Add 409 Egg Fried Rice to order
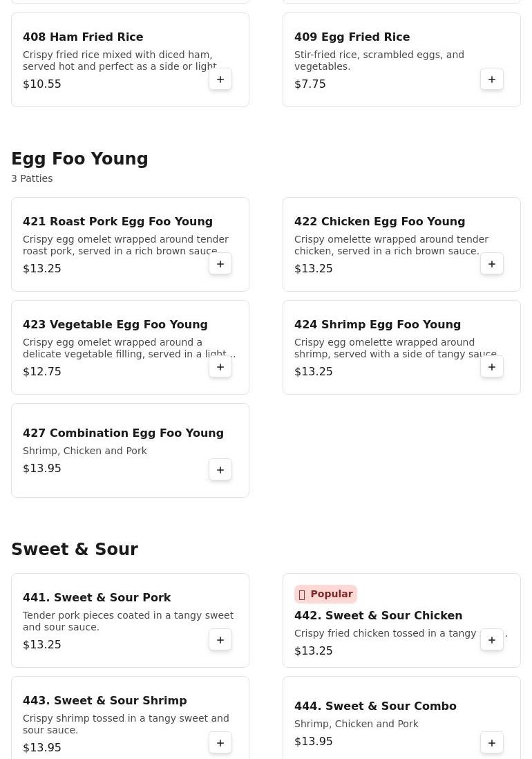This screenshot has width=532, height=759. coord(492,79)
